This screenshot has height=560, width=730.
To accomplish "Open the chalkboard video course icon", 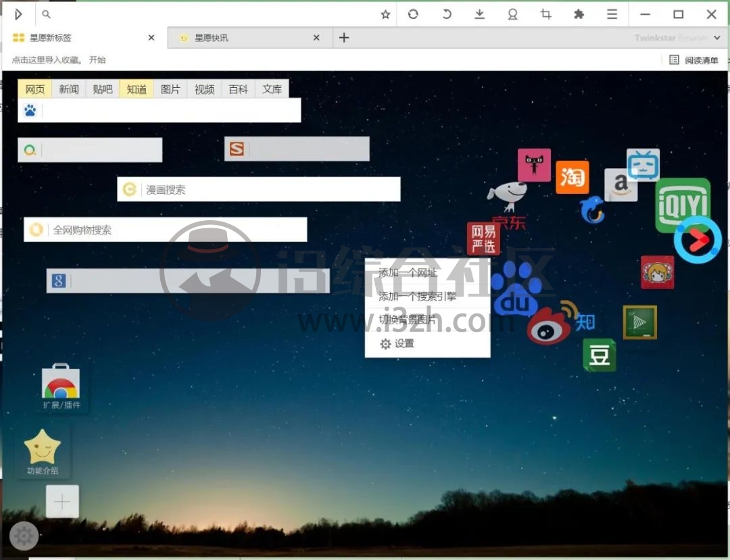I will coord(639,322).
